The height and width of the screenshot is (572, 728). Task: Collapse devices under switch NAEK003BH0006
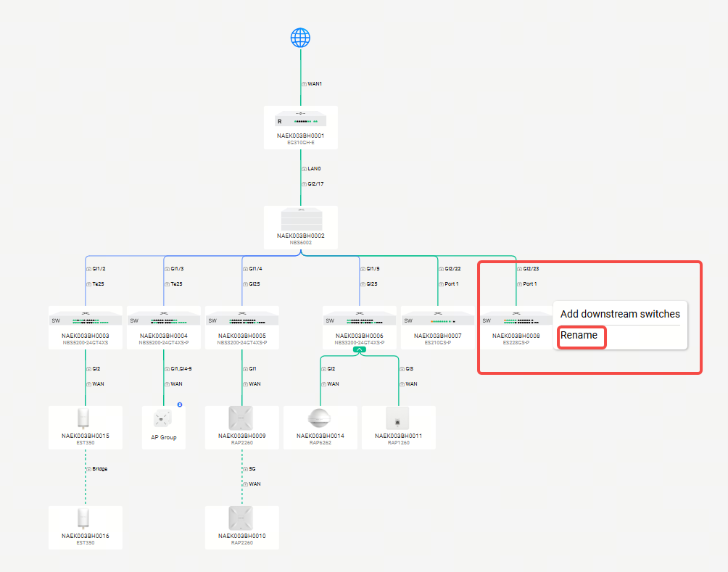click(360, 349)
